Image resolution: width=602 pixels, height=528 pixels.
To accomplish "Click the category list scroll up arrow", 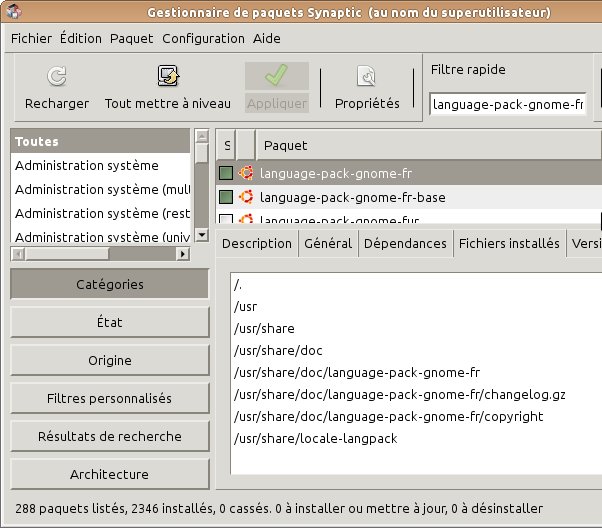I will click(202, 136).
